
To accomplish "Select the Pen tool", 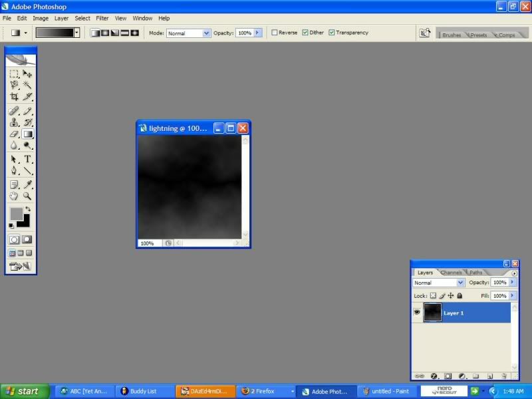I will click(14, 170).
